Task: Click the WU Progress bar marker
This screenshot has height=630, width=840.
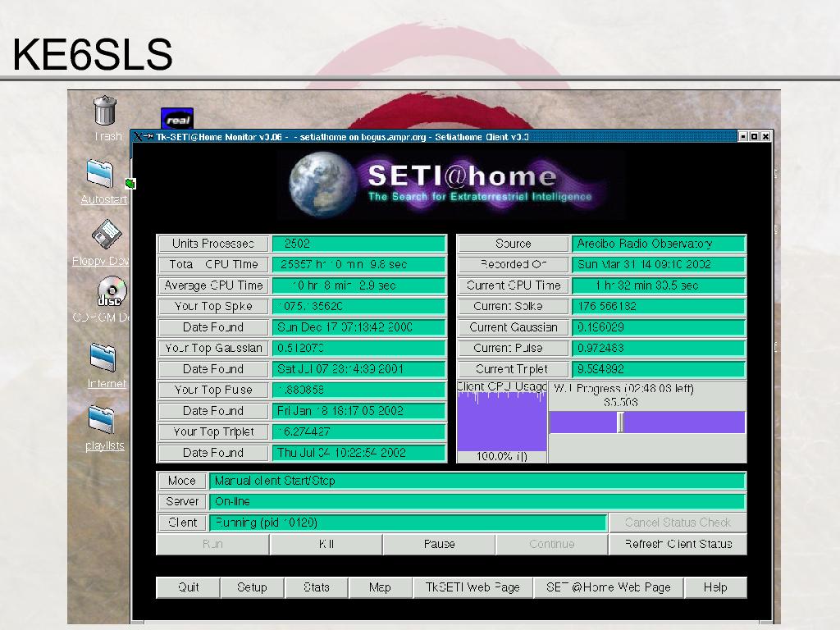Action: point(620,422)
